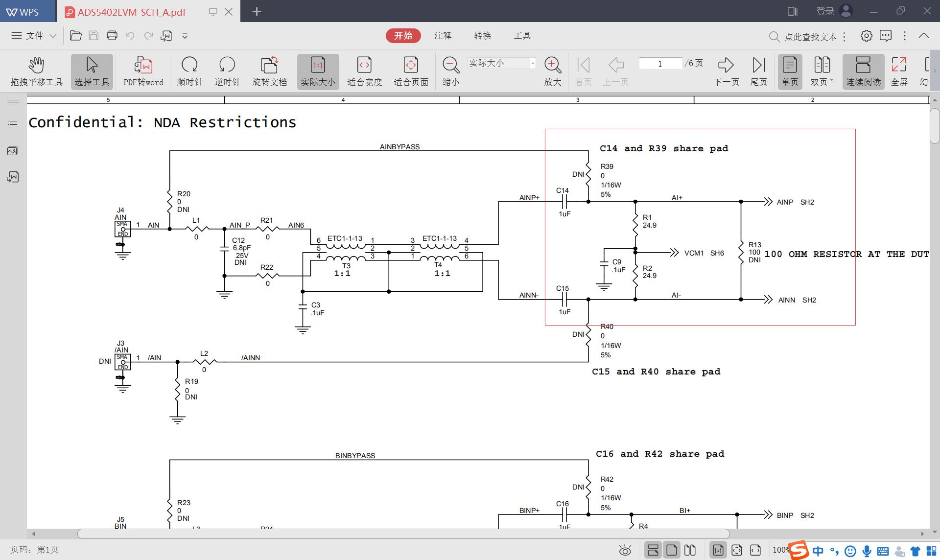Viewport: 940px width, 560px height.
Task: Open the 实际大小 zoom level dropdown
Action: click(533, 63)
